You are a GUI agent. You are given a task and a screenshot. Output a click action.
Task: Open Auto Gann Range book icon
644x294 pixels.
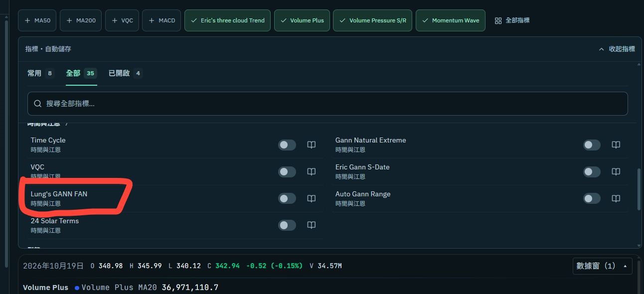tap(616, 199)
